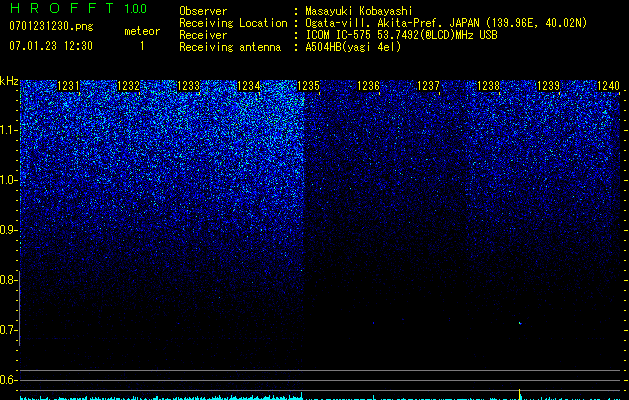The image size is (629, 400).
Task: Click the 1239 time marker
Action: 548,86
